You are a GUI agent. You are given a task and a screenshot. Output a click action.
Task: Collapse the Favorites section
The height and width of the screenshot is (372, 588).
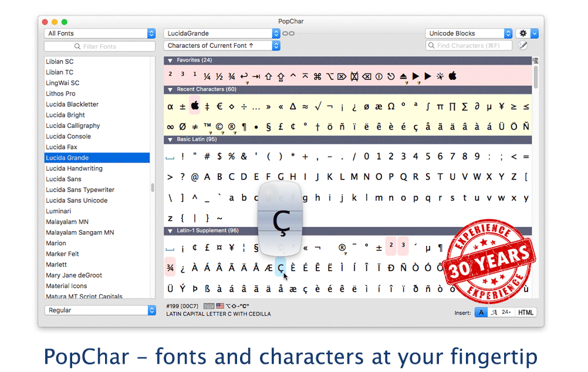click(170, 60)
